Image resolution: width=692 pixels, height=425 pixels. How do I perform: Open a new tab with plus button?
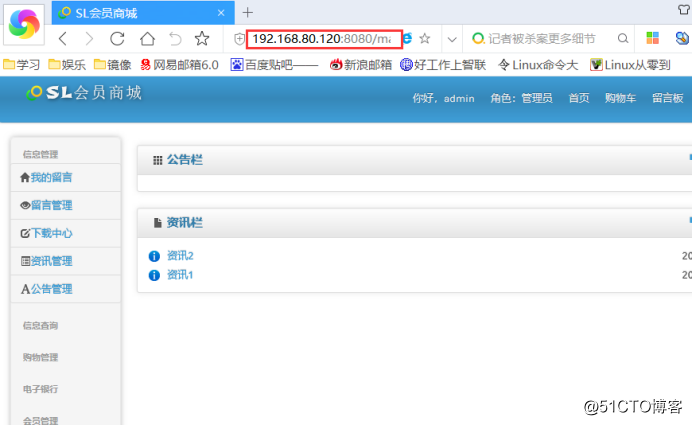(x=248, y=13)
